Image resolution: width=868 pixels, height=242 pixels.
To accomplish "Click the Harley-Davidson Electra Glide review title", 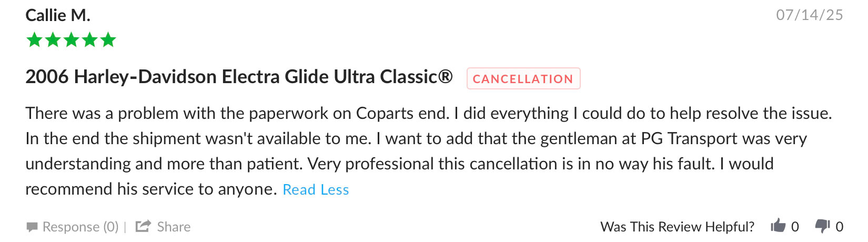I will click(x=239, y=77).
